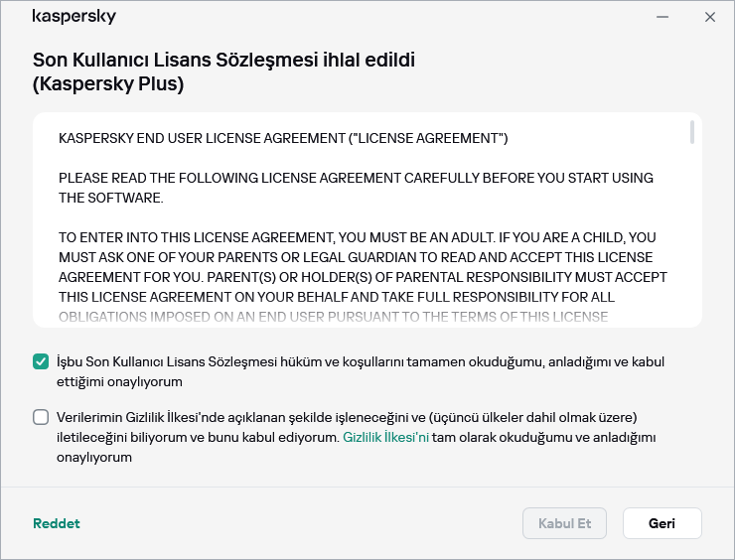Viewport: 735px width, 560px height.
Task: Click the Geri button
Action: tap(661, 523)
